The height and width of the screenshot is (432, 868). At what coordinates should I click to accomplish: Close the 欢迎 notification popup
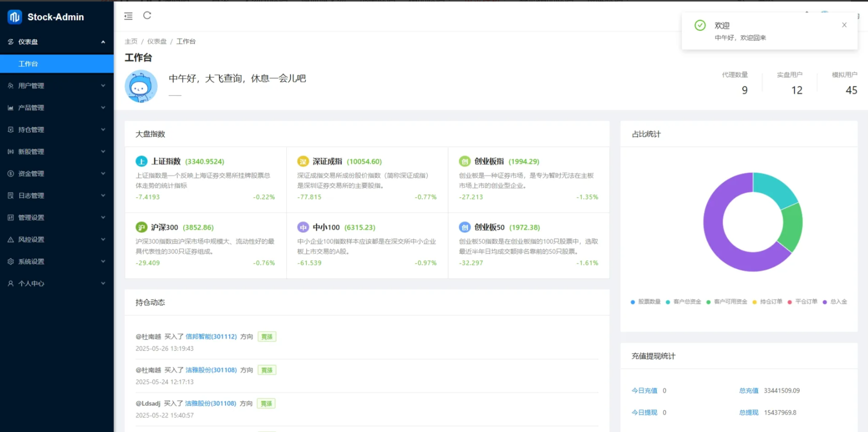pyautogui.click(x=844, y=25)
